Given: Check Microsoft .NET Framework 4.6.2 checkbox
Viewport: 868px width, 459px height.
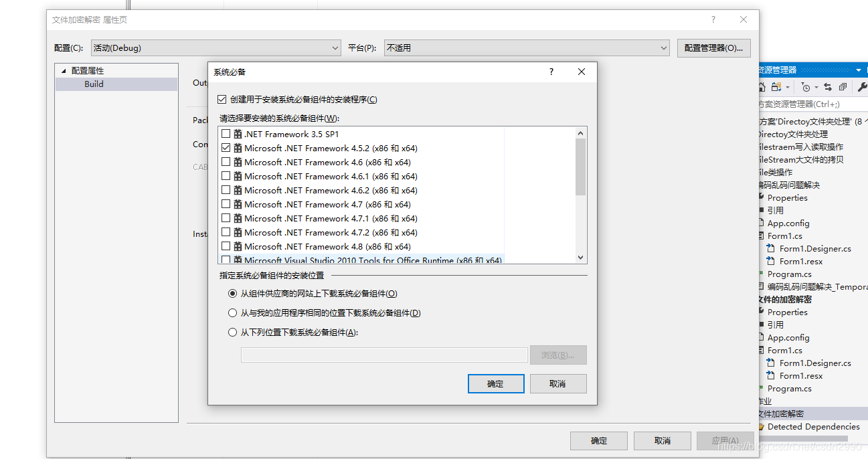Looking at the screenshot, I should pyautogui.click(x=226, y=190).
